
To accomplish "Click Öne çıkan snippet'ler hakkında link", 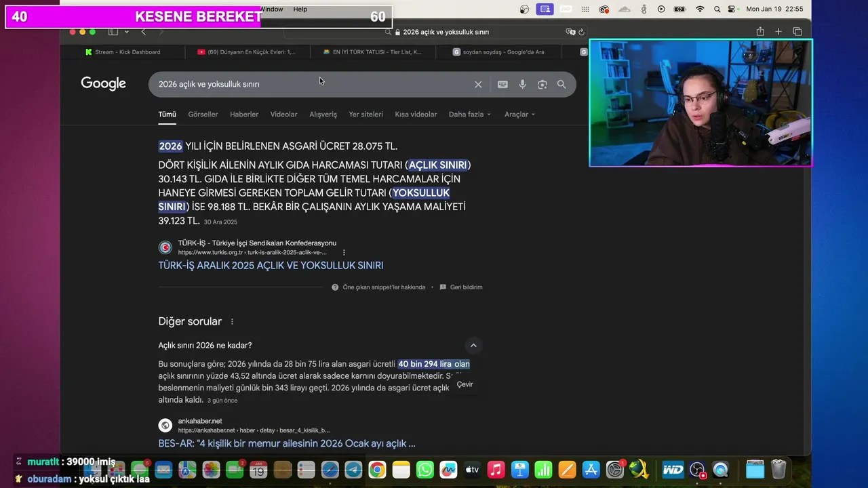I will [384, 287].
